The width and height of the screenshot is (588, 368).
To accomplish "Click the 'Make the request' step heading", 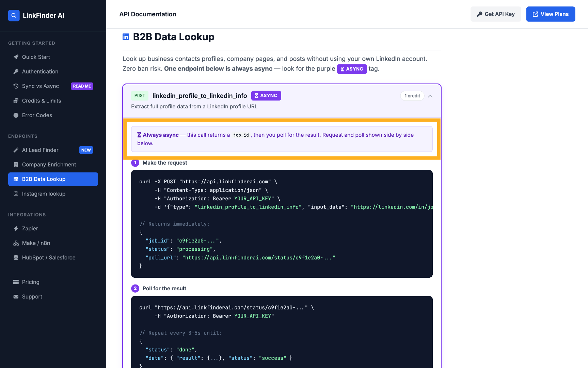I will pos(165,163).
